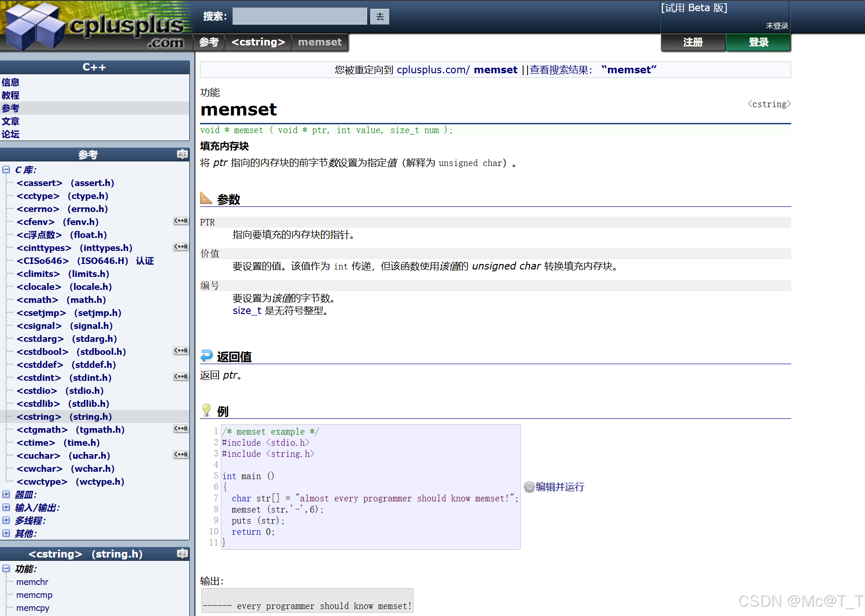This screenshot has height=616, width=865.
Task: Open the memcpy function link
Action: (x=32, y=608)
